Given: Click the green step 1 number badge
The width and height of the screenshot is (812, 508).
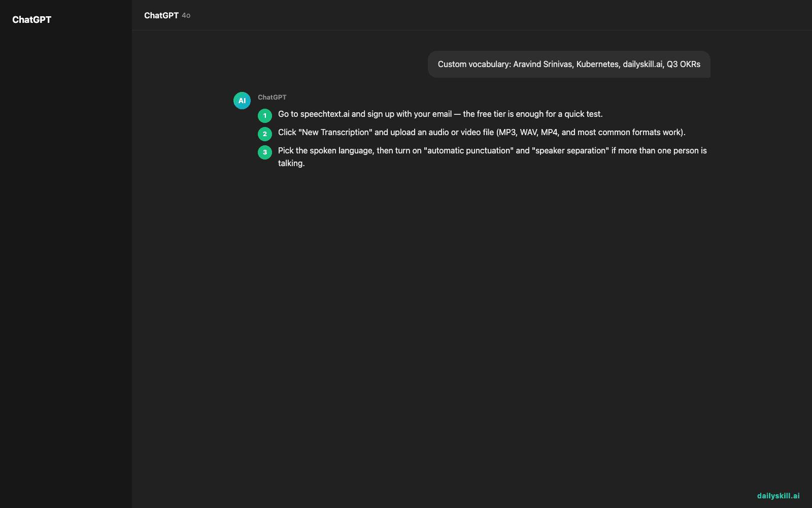Looking at the screenshot, I should click(x=265, y=116).
